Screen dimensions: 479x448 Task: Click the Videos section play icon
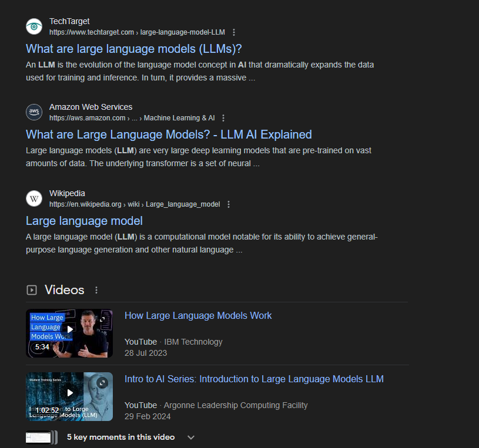point(32,290)
